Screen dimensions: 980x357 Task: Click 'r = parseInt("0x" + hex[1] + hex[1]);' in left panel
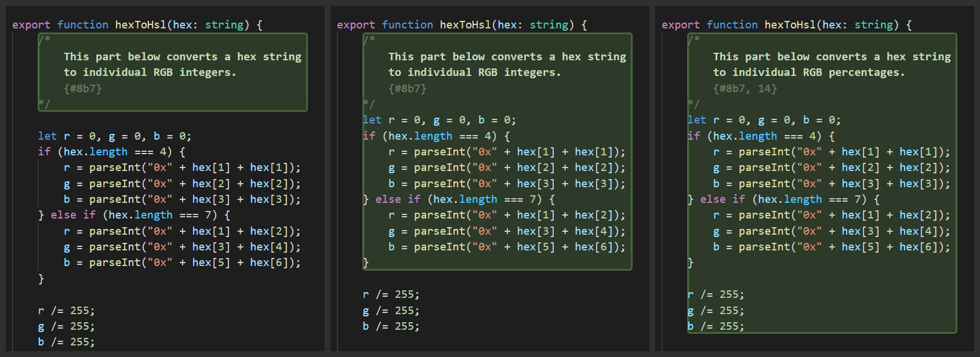[x=183, y=167]
